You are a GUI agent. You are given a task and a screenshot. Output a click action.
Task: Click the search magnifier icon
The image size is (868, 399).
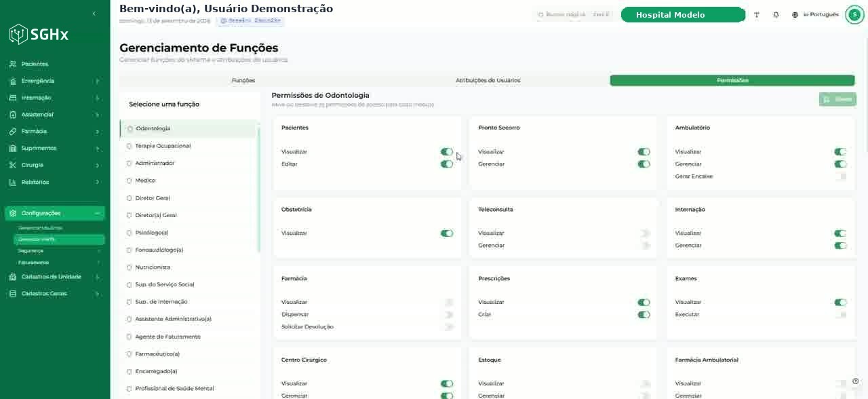pos(540,15)
